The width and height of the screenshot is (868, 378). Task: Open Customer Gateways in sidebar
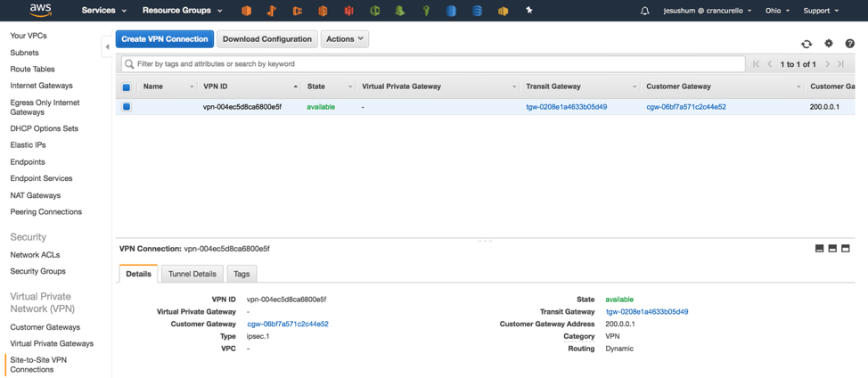[45, 327]
